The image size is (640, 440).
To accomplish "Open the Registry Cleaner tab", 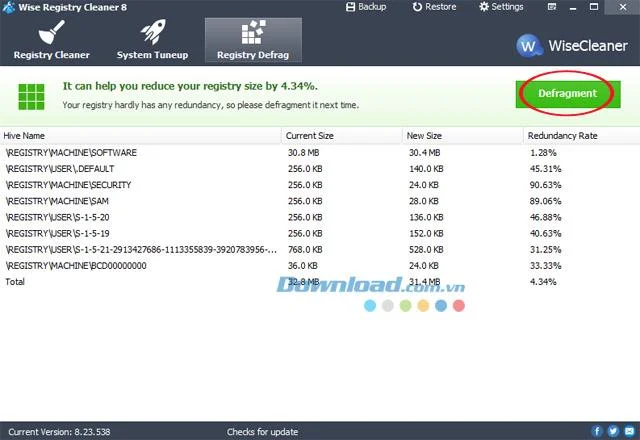I will (x=51, y=40).
